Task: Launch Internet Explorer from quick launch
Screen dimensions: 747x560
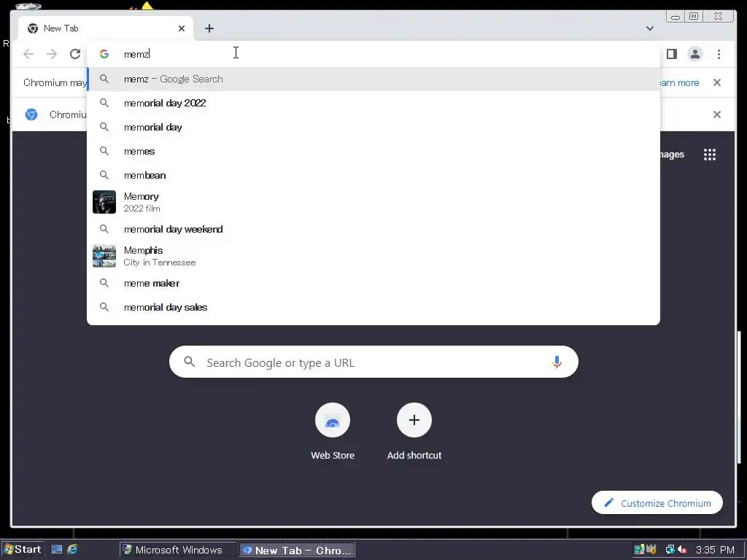Action: [x=72, y=550]
